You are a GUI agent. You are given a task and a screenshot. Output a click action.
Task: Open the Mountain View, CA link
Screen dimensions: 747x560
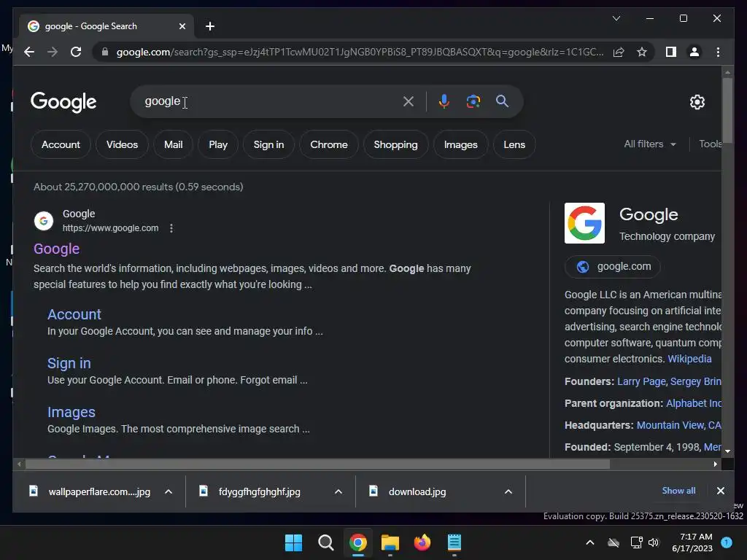[679, 425]
